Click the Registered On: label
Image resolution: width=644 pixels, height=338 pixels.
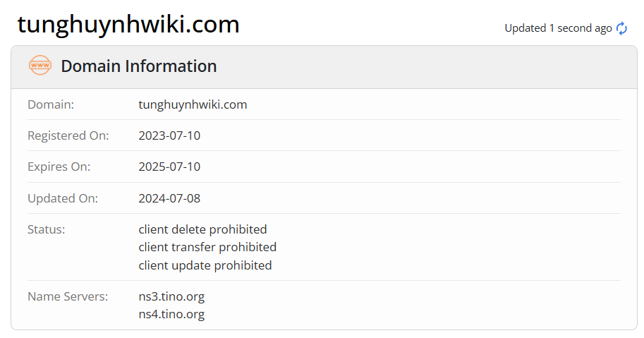68,135
